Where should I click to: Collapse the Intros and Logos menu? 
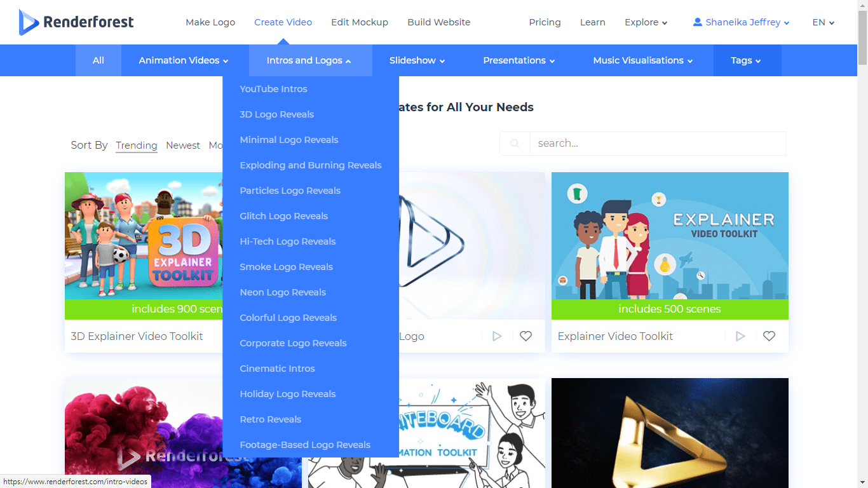pos(309,60)
